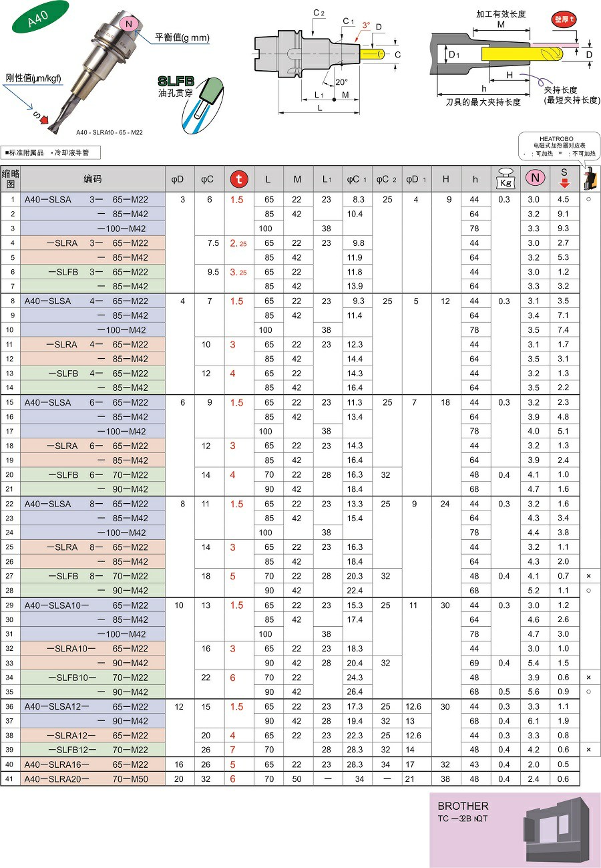The image size is (601, 868).
Task: Click the red t value 3.25 in row 6
Action: (238, 272)
